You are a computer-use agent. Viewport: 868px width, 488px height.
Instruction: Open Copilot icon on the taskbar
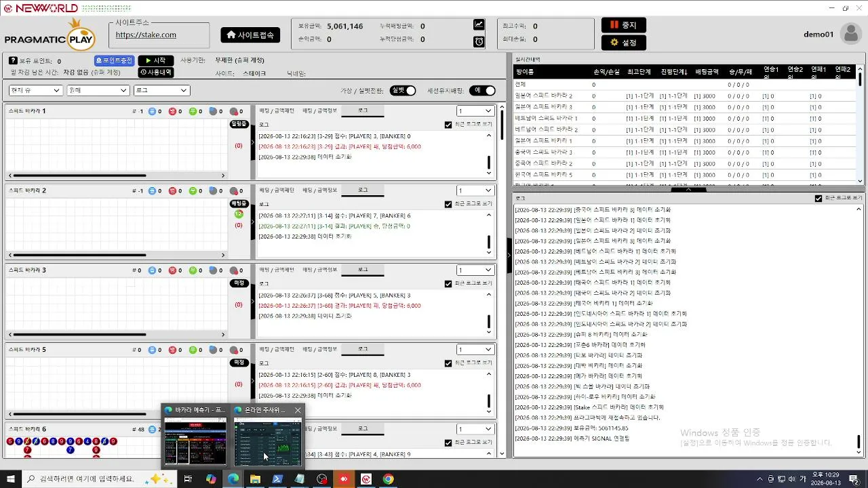pyautogui.click(x=211, y=479)
